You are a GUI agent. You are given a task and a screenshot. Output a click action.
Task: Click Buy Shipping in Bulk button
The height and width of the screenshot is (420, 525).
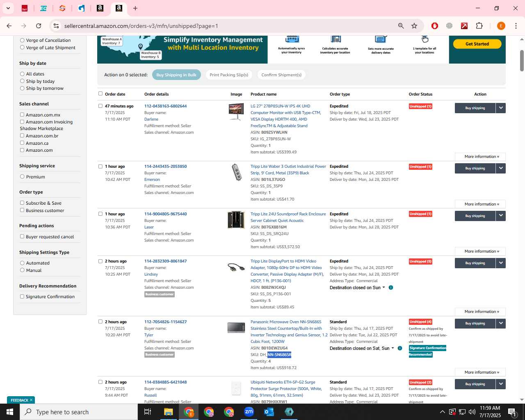tap(176, 75)
